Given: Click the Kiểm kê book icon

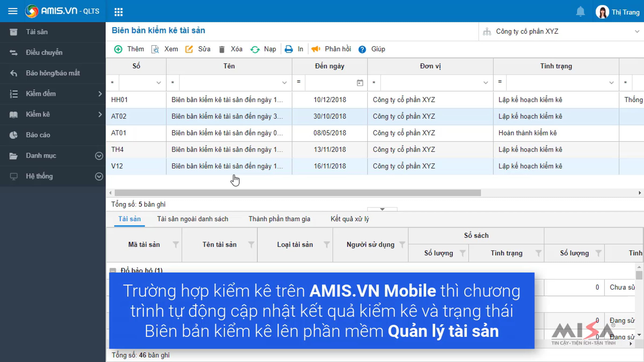Looking at the screenshot, I should pyautogui.click(x=13, y=114).
